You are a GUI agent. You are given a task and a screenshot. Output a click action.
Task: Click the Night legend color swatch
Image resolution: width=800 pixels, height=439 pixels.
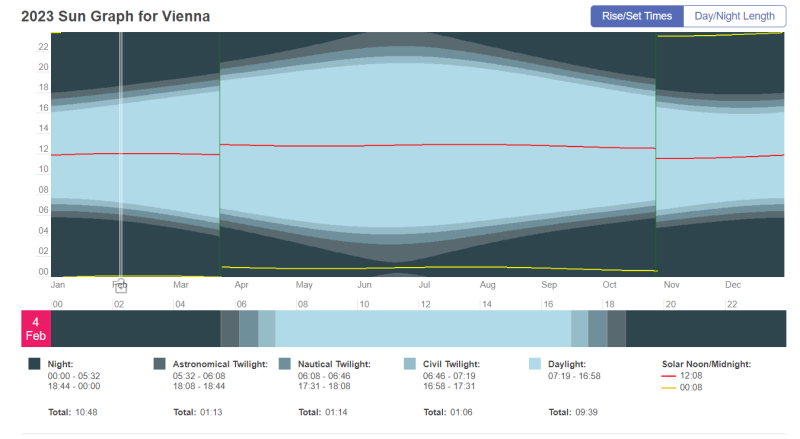coord(34,364)
